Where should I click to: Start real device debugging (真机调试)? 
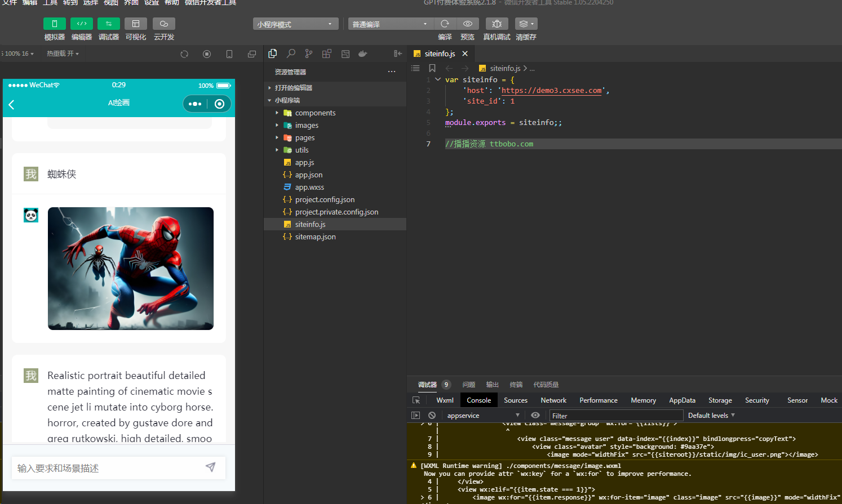point(497,24)
